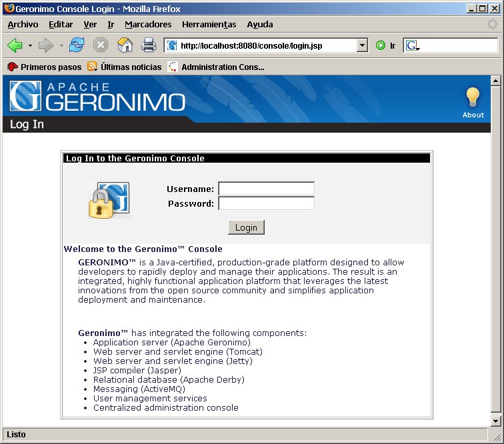Viewport: 504px width, 444px height.
Task: Click the vertical scrollbar thumb
Action: 495,249
